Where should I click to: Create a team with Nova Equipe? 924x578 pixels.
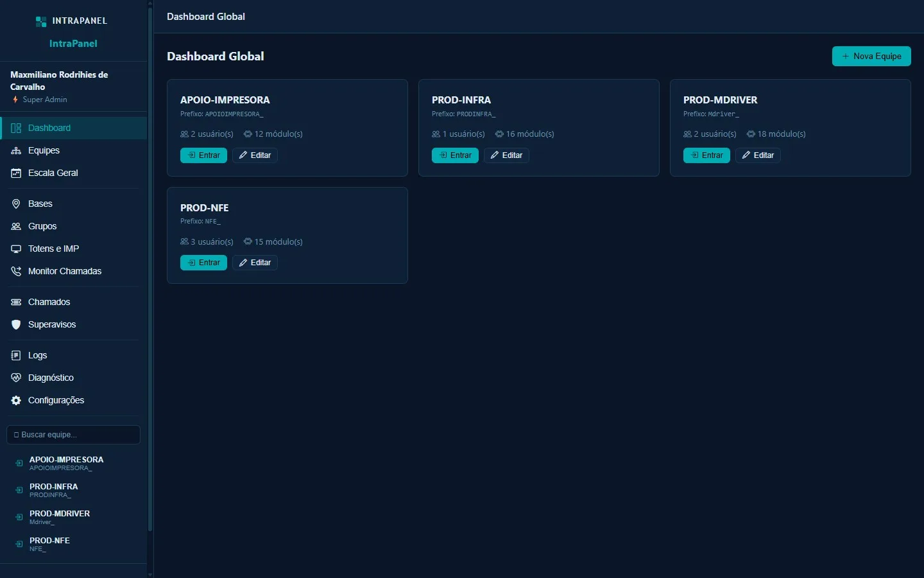[x=871, y=57]
